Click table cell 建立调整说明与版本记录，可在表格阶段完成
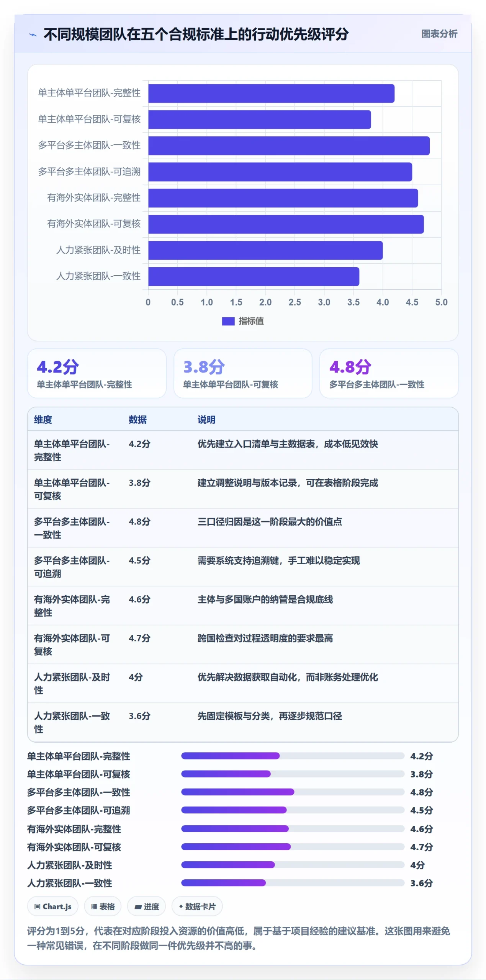The width and height of the screenshot is (486, 980). [x=288, y=483]
